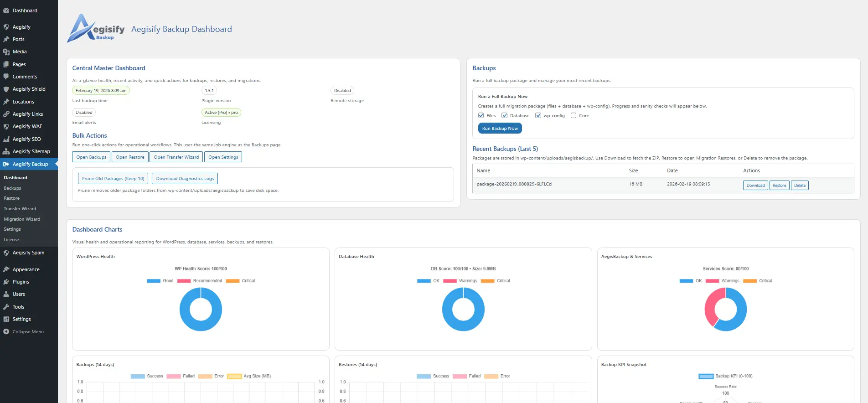Toggle OK legend in Database Health chart
This screenshot has width=868, height=403.
pos(428,281)
